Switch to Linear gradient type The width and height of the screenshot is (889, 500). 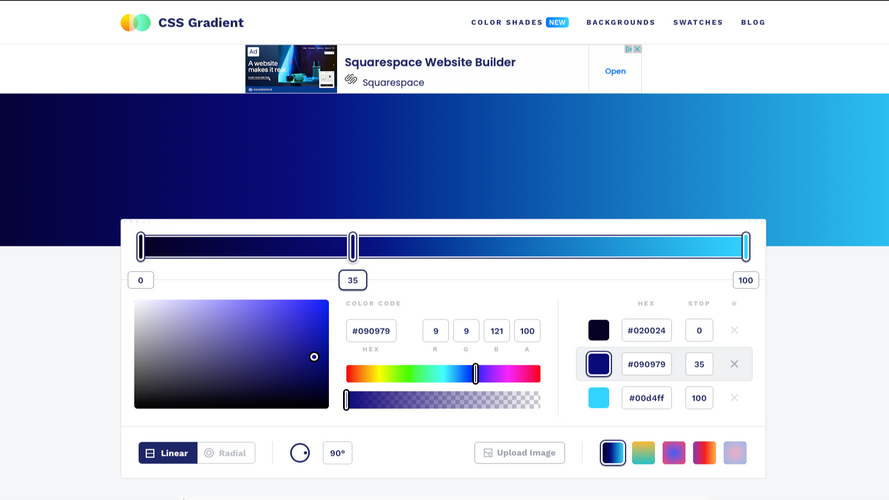coord(168,453)
